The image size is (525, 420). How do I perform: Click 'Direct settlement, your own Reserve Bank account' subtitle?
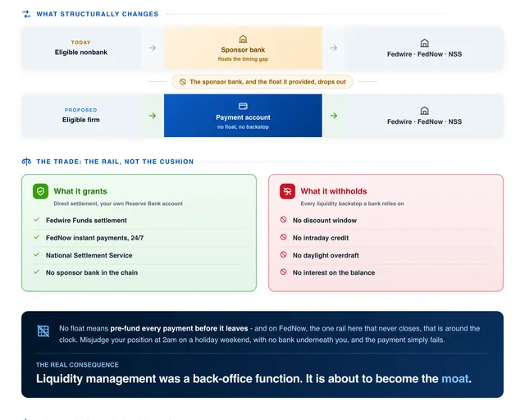[118, 203]
